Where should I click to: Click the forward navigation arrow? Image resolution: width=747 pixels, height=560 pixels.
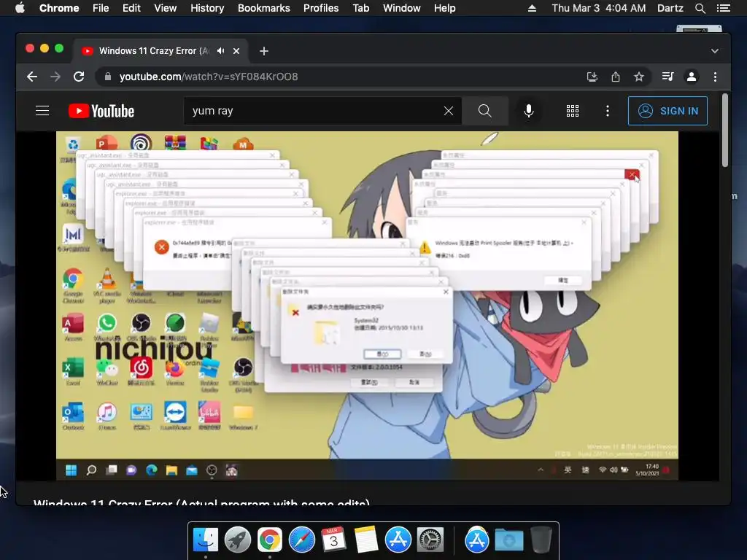55,77
